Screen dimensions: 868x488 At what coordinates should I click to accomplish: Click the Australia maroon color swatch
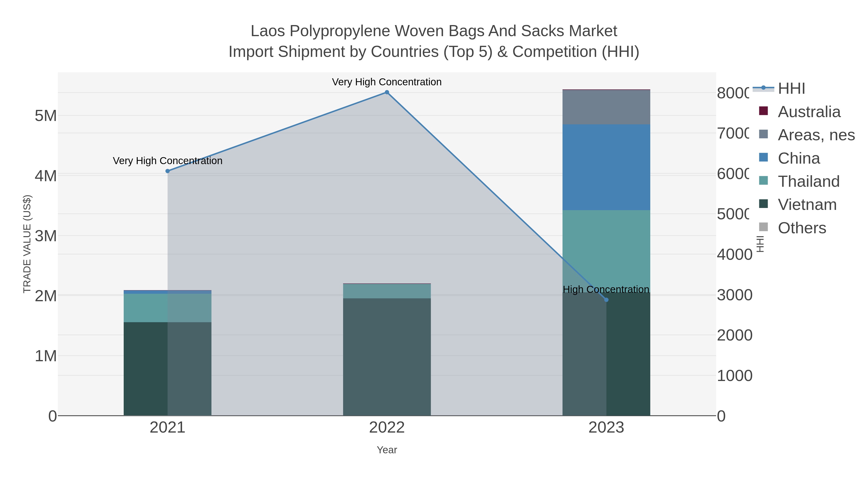764,111
